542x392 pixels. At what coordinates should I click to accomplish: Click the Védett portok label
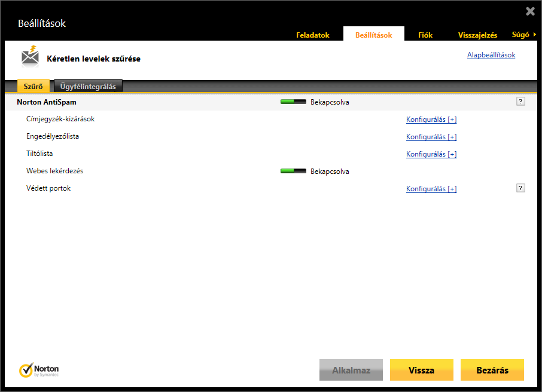point(48,188)
